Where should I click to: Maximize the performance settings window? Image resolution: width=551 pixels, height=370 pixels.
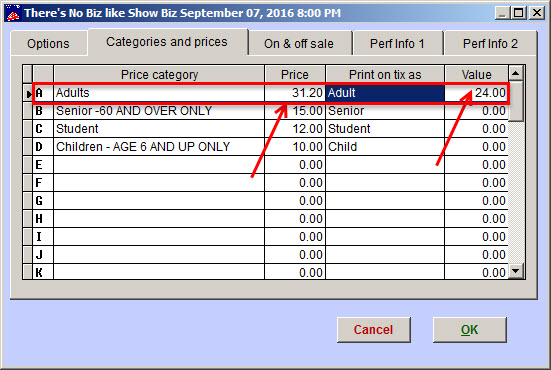519,13
